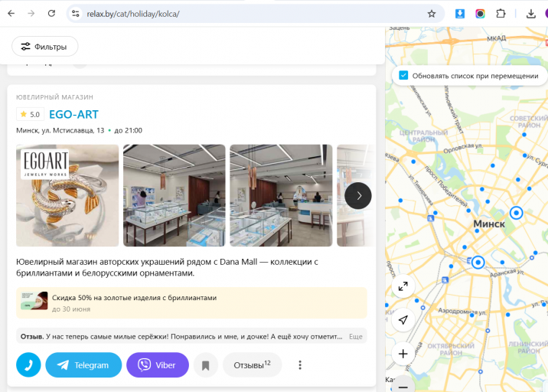The image size is (548, 392).
Task: Select the ringed map marker above Минск label
Action: tap(516, 213)
